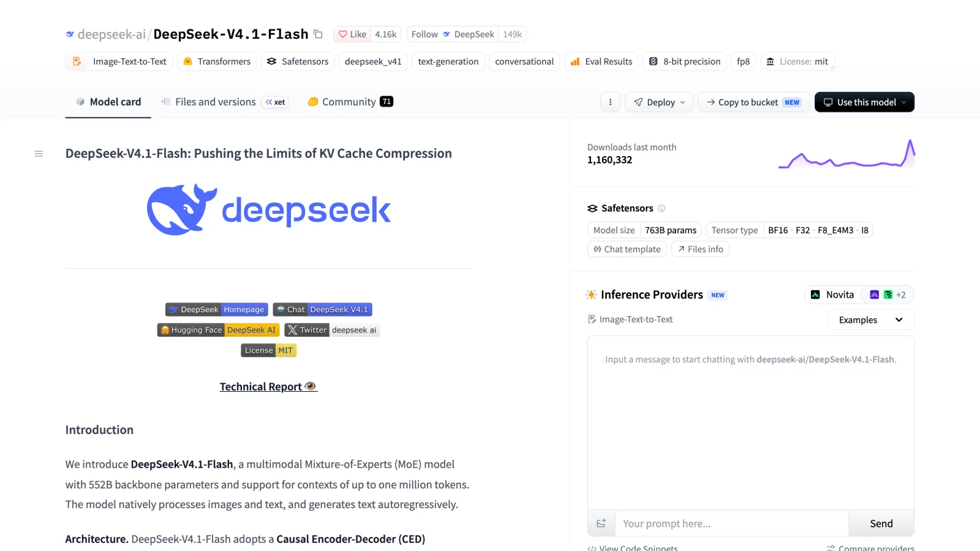This screenshot has width=980, height=551.
Task: Open the three-dot more options menu
Action: click(x=610, y=102)
